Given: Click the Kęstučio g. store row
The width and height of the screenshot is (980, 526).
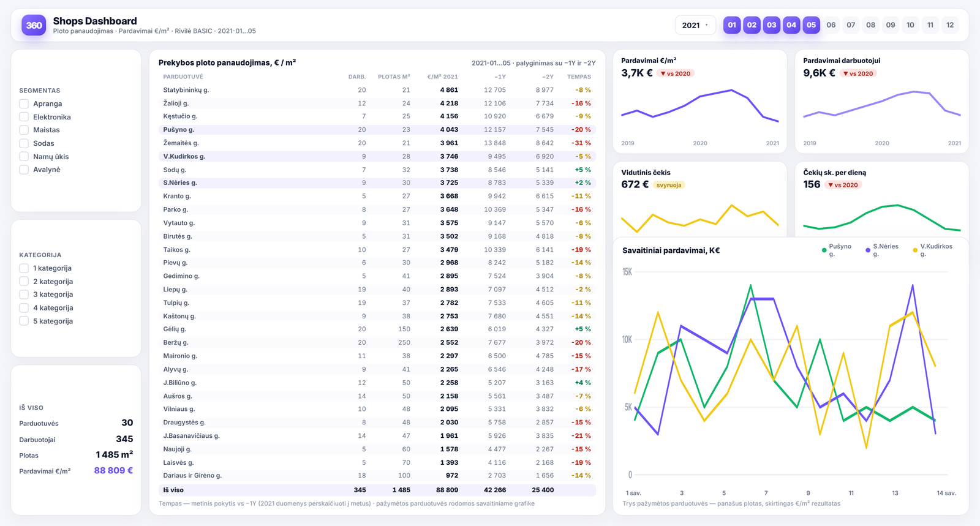Looking at the screenshot, I should tap(377, 116).
